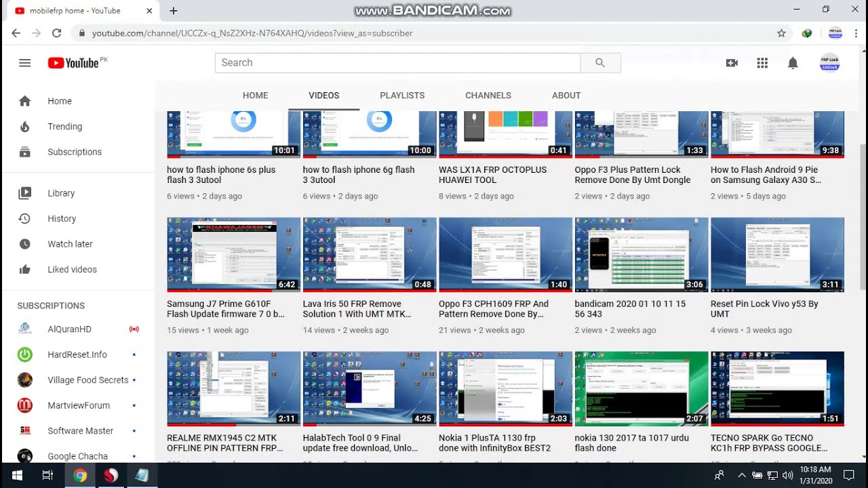Select the VIDEOS channel tab
The image size is (868, 488).
click(x=324, y=96)
